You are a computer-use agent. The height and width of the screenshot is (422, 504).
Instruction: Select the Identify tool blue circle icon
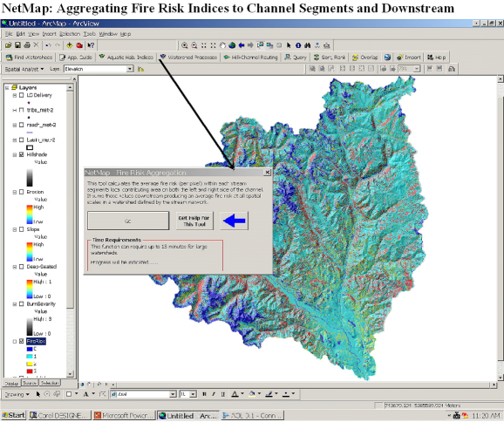pyautogui.click(x=298, y=45)
